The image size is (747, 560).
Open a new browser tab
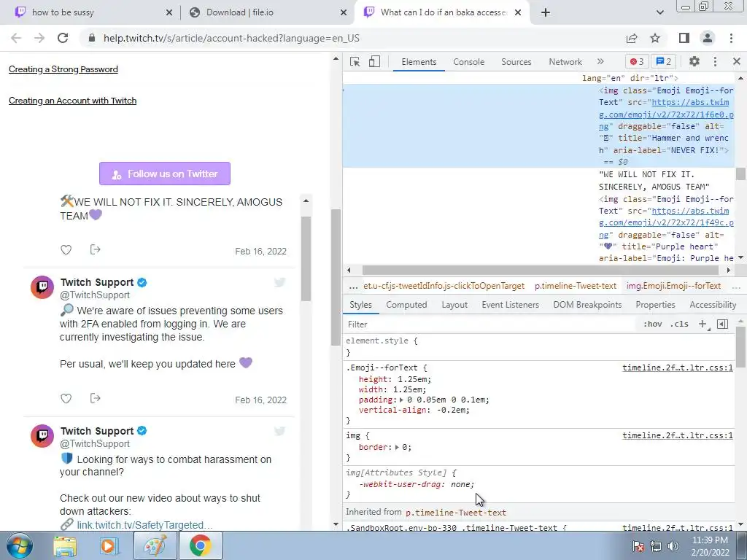pos(546,12)
